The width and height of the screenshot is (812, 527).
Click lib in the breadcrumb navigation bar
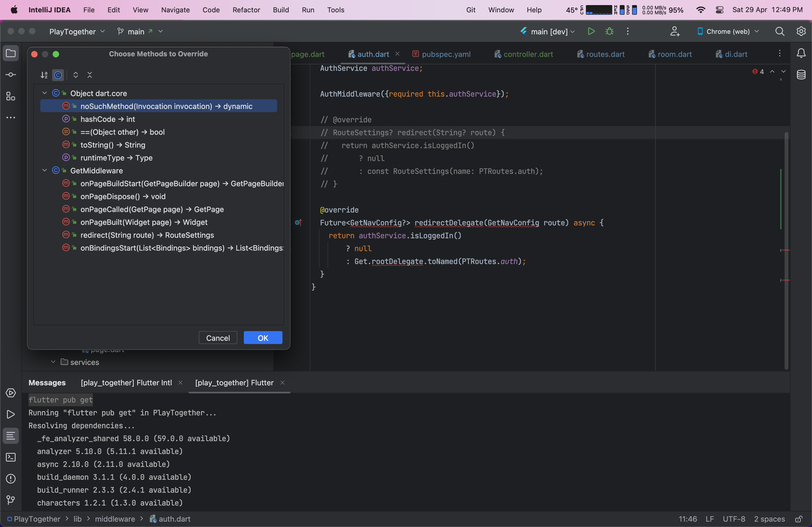point(78,519)
